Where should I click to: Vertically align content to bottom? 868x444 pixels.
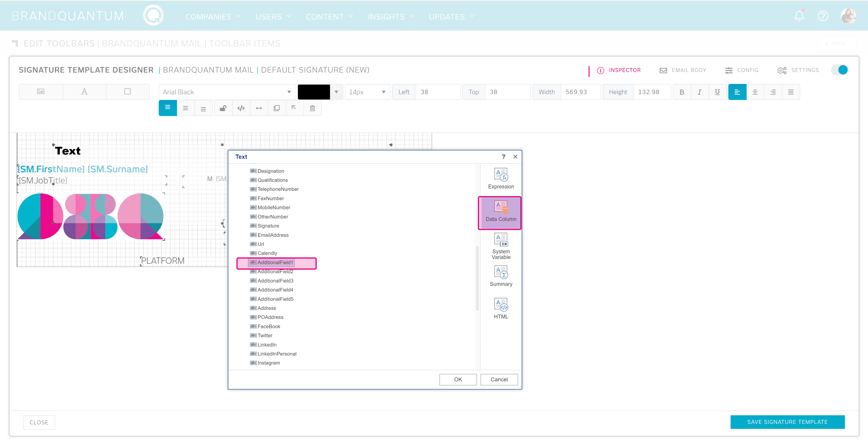point(203,108)
